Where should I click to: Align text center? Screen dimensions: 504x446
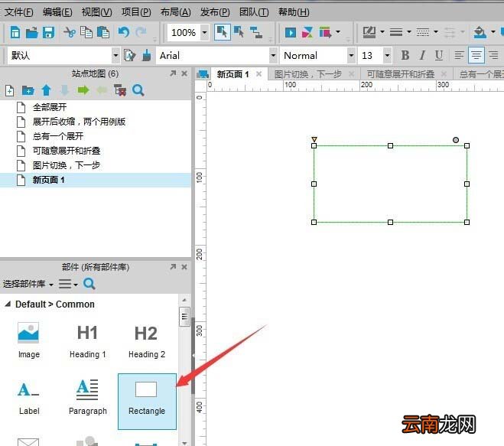[x=476, y=55]
